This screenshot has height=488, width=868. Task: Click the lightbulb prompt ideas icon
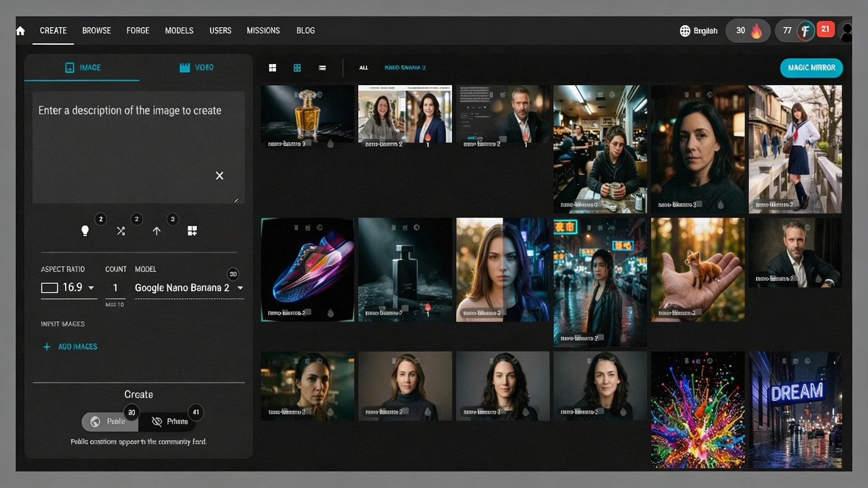(x=85, y=231)
